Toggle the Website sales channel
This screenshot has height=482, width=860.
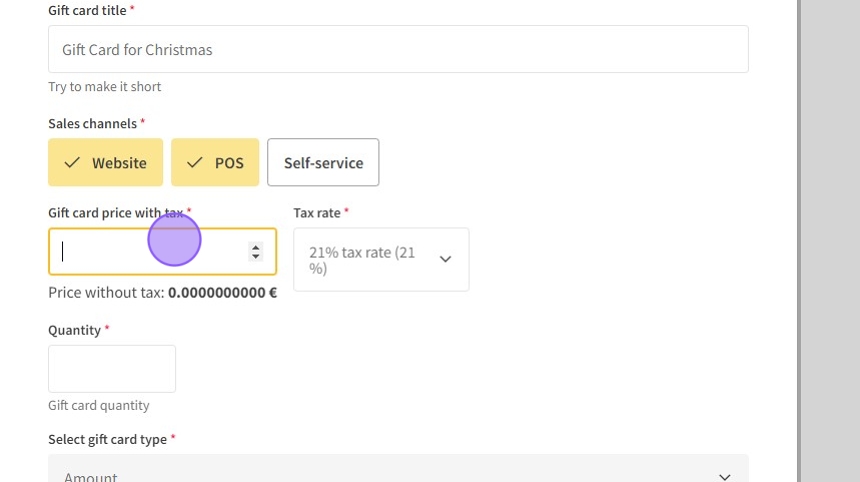coord(105,163)
